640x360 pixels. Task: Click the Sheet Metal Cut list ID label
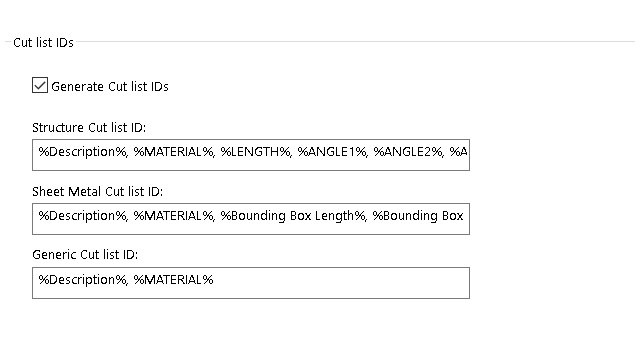(98, 191)
